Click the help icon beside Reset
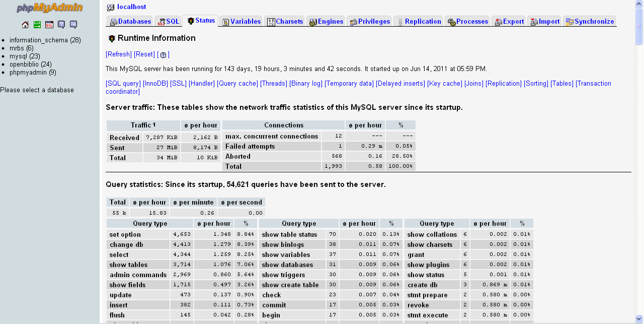Image resolution: width=644 pixels, height=324 pixels. pyautogui.click(x=163, y=54)
